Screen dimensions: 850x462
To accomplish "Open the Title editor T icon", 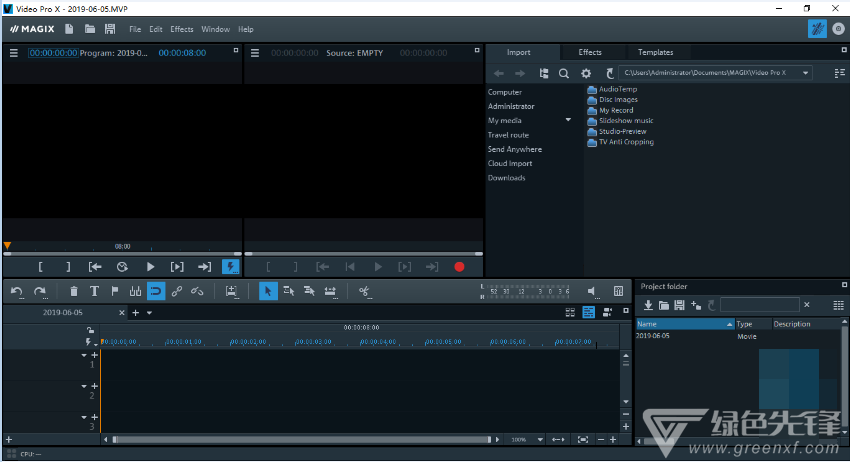I will 94,292.
